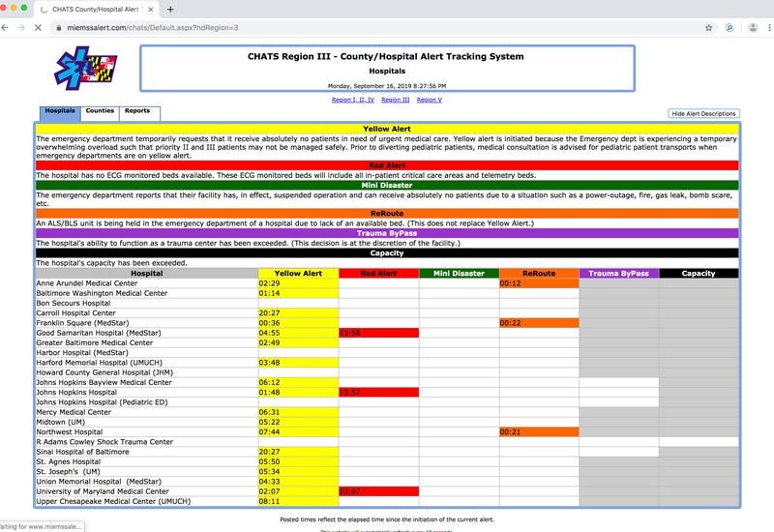Click Hide Alert Descriptions button
774x532 pixels.
(x=703, y=113)
